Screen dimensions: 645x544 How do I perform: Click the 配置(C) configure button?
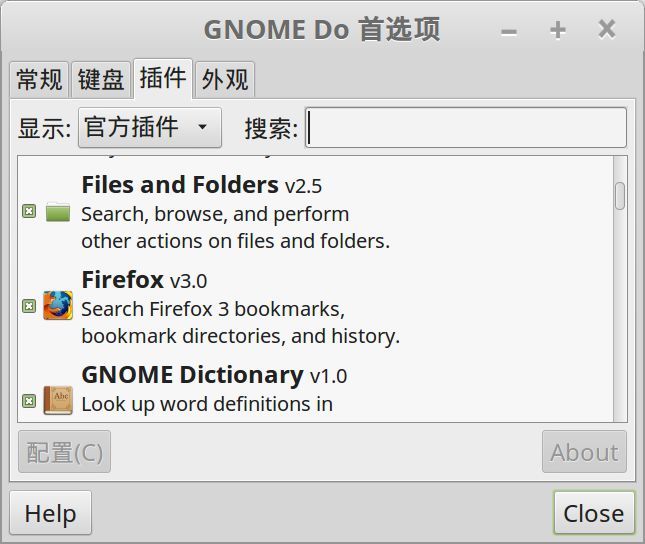point(64,452)
